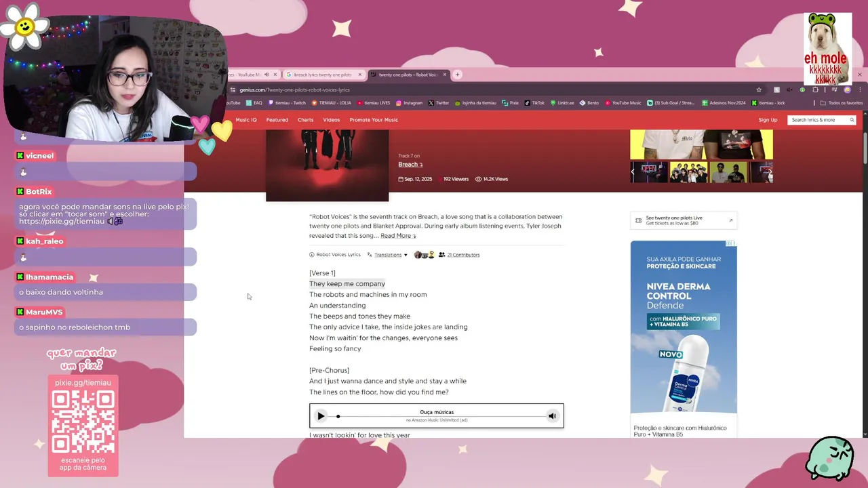This screenshot has width=868, height=488.
Task: Open the lojinha da tiemiau bookmark
Action: coord(476,103)
